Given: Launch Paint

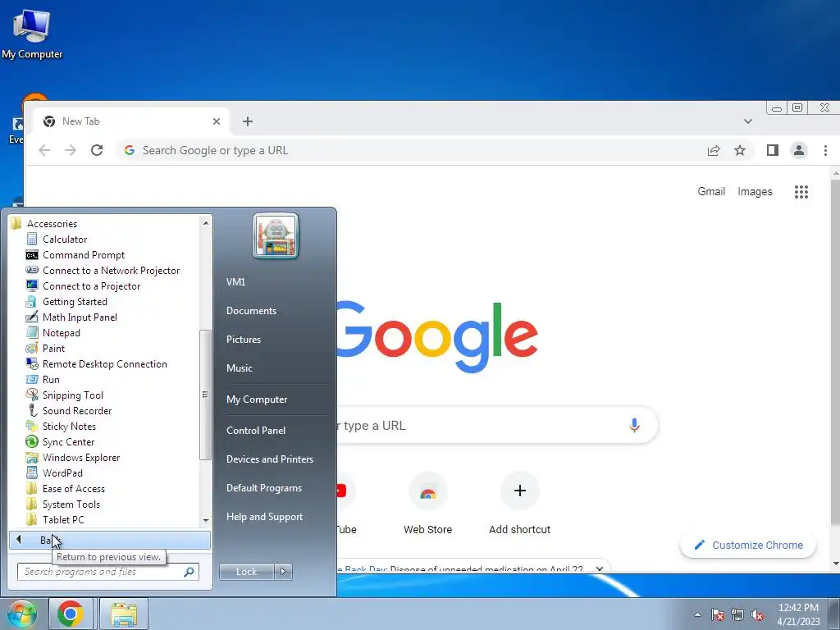Looking at the screenshot, I should click(53, 348).
